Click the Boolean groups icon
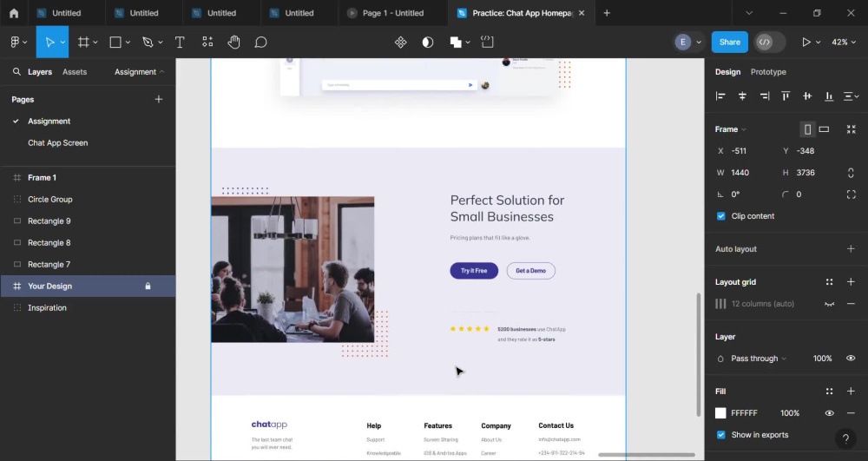Viewport: 868px width, 461px height. tap(456, 42)
